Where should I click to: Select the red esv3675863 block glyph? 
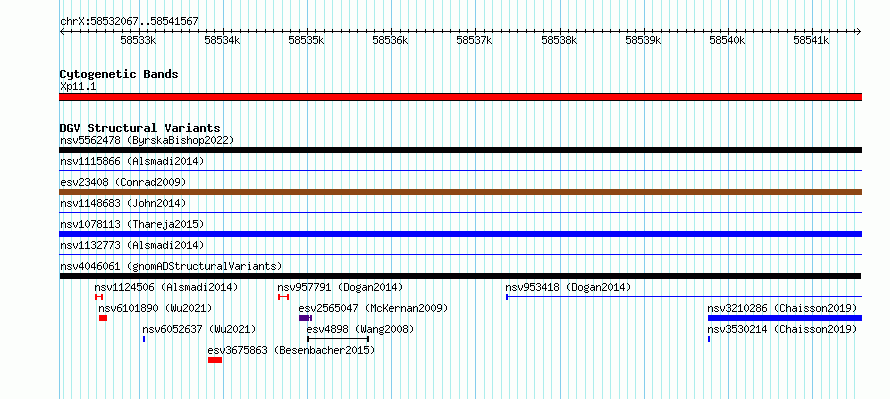click(215, 360)
